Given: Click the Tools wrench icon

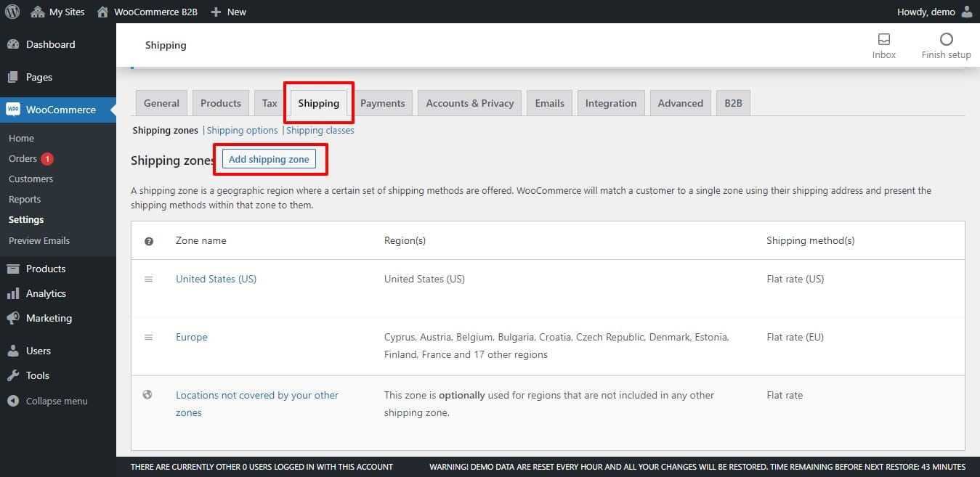Looking at the screenshot, I should click(13, 375).
